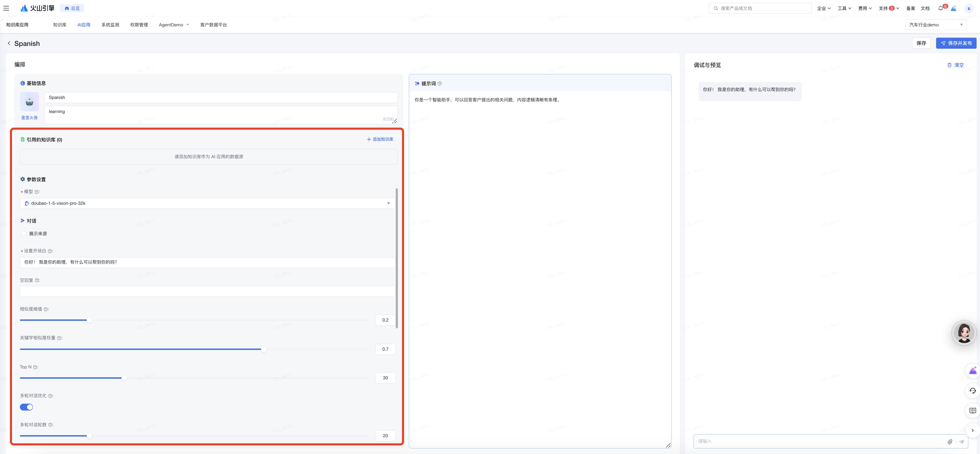This screenshot has height=454, width=980.
Task: Click the paperclip attachment icon
Action: point(950,442)
